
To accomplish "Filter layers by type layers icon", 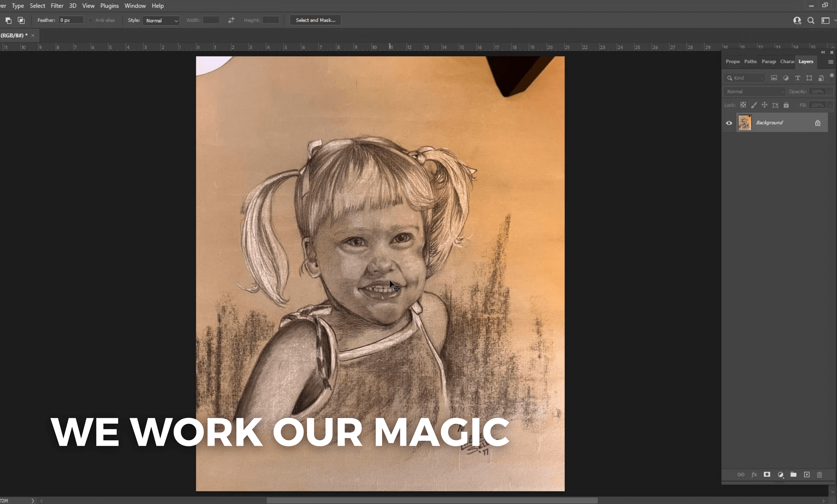I will (798, 78).
